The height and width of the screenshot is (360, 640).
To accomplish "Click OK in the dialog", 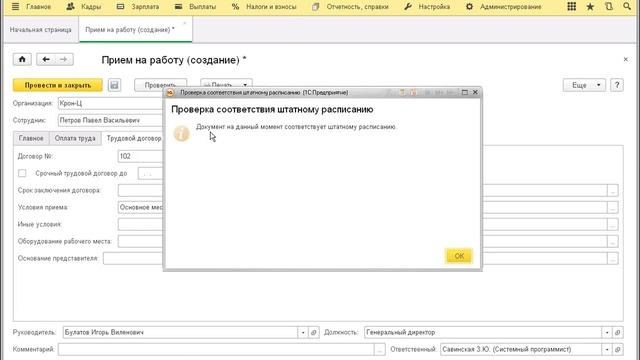I will click(x=459, y=256).
